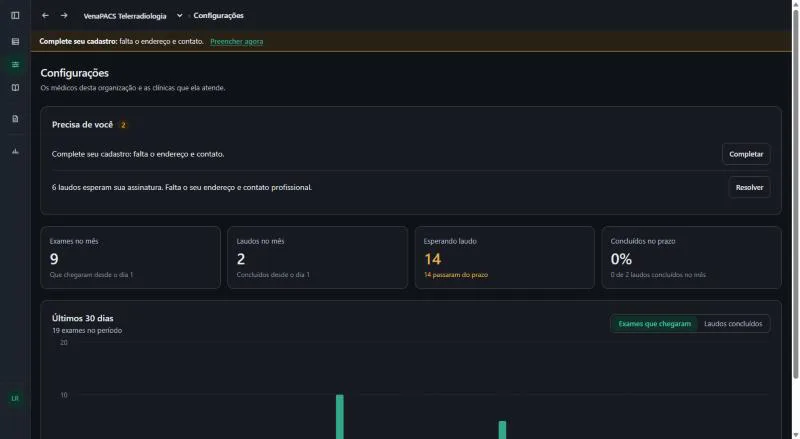Go back with the left arrow
This screenshot has height=439, width=800.
point(45,15)
